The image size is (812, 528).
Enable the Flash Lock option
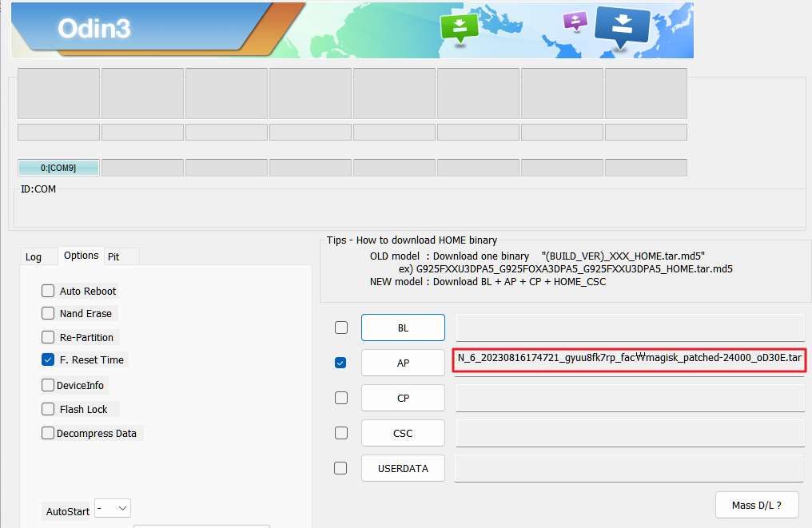click(x=48, y=409)
